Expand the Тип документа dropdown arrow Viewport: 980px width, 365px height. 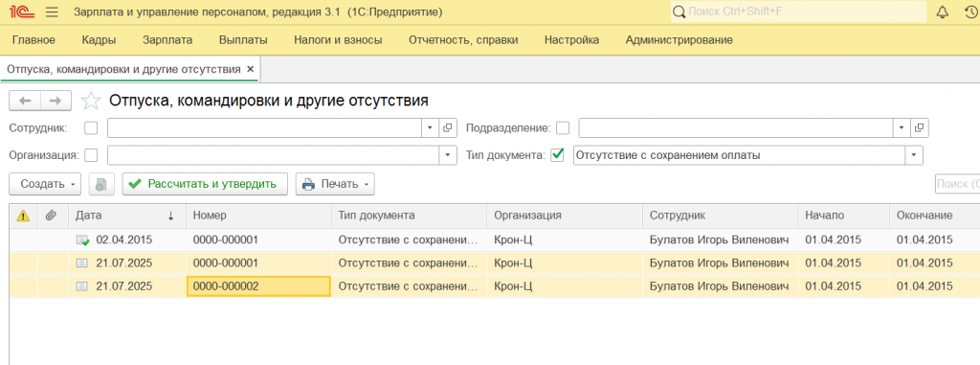point(914,154)
